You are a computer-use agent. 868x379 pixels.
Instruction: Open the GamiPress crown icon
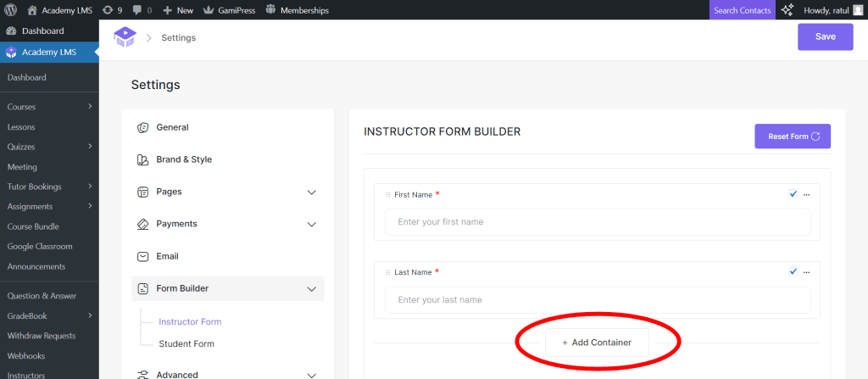209,10
